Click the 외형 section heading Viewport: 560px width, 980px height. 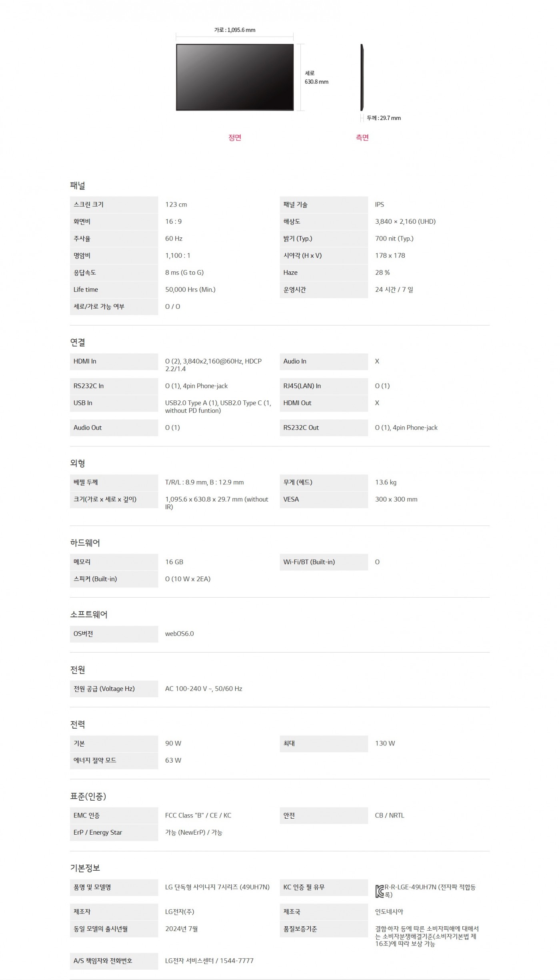(78, 464)
